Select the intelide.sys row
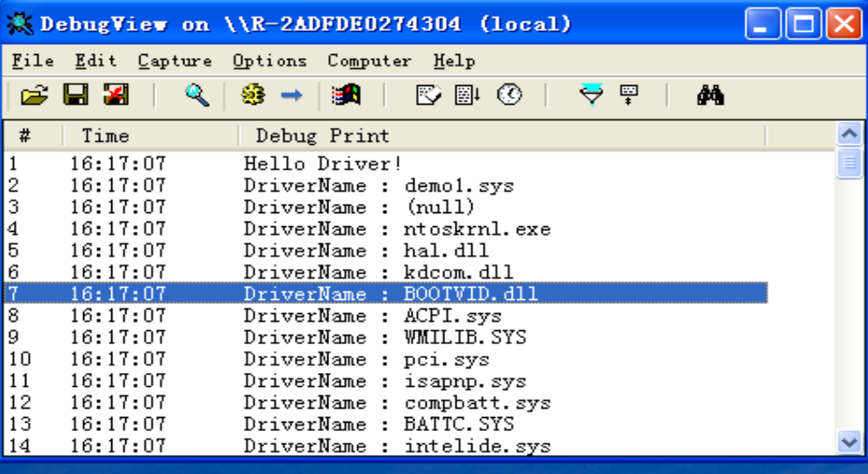Viewport: 868px width, 474px height. (x=386, y=445)
